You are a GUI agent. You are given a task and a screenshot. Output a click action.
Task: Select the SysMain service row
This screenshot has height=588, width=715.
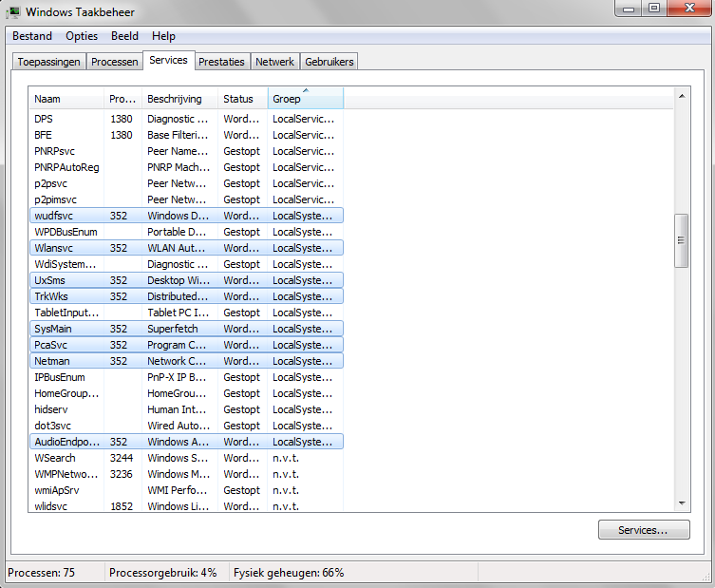pos(186,329)
